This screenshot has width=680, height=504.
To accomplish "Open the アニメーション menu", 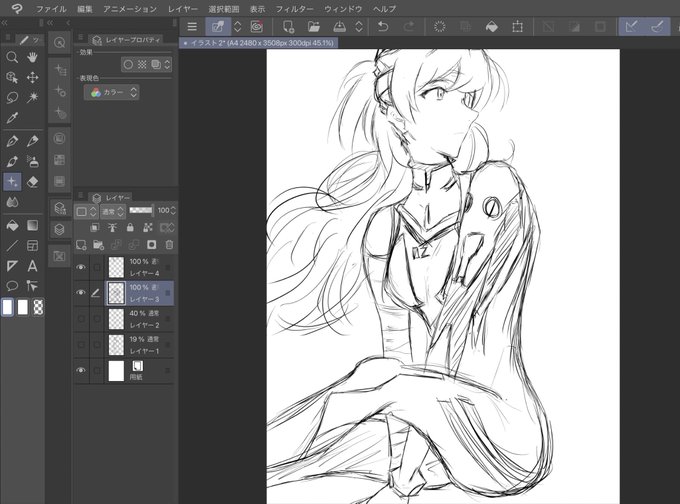I will 130,9.
